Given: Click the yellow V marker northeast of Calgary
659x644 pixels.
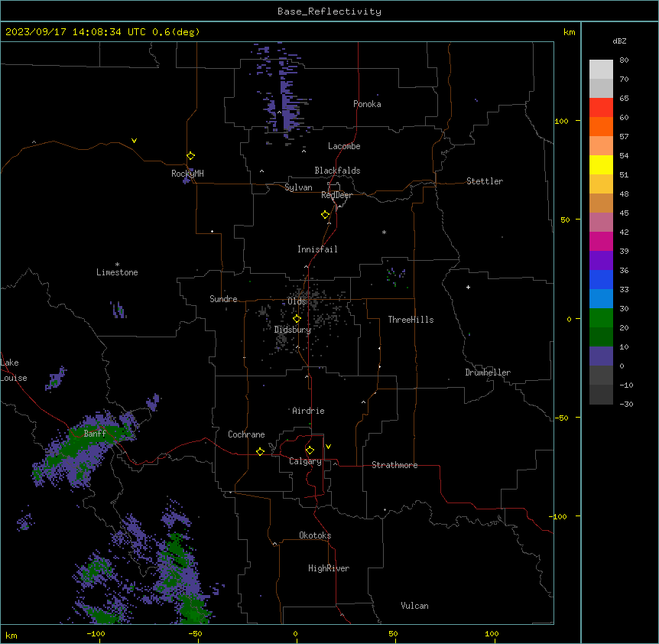Looking at the screenshot, I should (x=328, y=447).
